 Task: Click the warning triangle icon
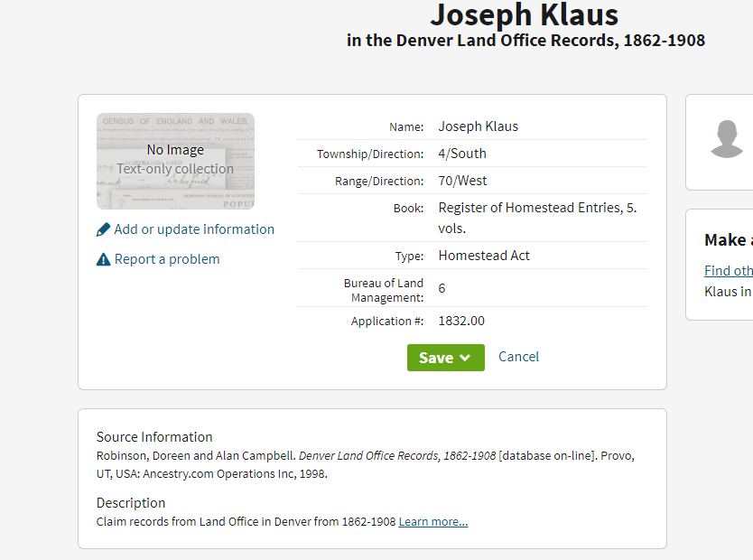click(103, 259)
